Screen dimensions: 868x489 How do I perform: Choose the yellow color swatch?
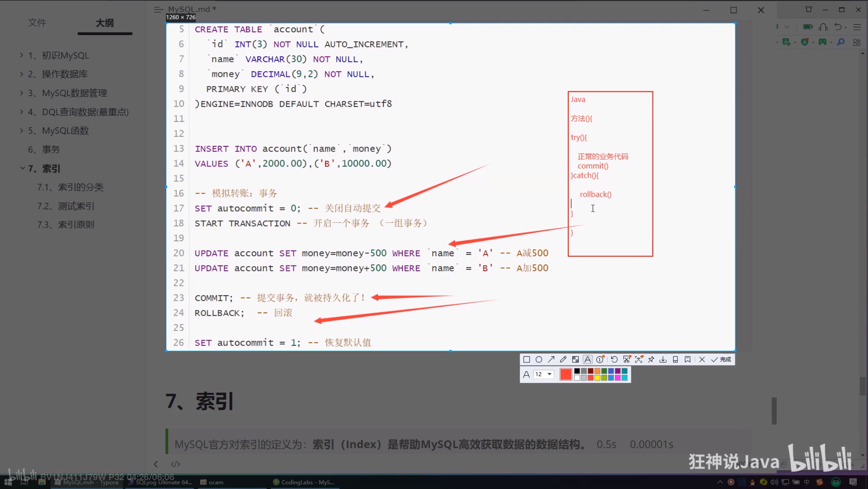598,378
